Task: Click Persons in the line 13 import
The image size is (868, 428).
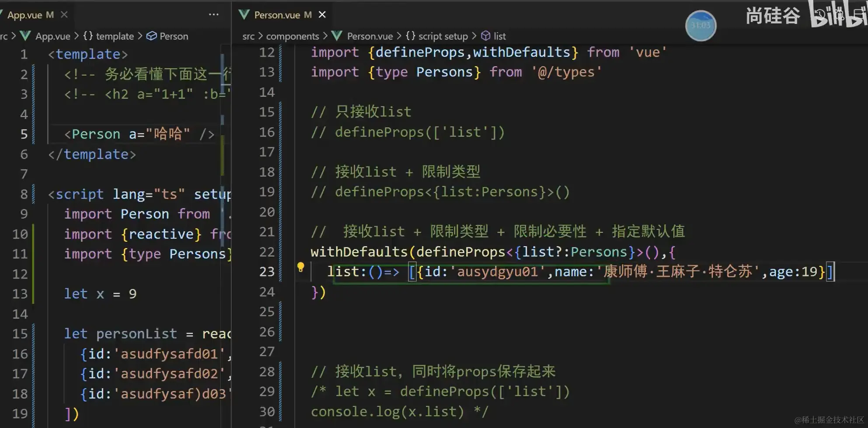Action: tap(444, 72)
